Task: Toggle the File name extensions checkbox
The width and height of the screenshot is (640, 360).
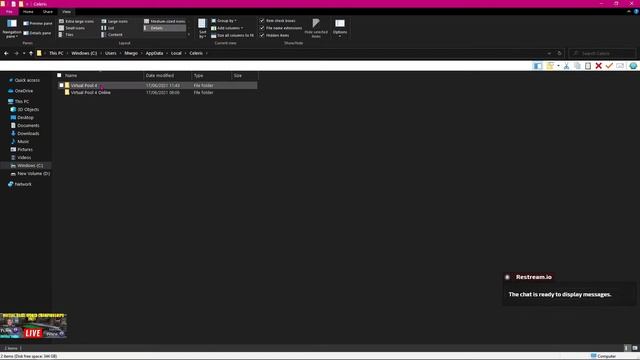Action: tap(262, 28)
